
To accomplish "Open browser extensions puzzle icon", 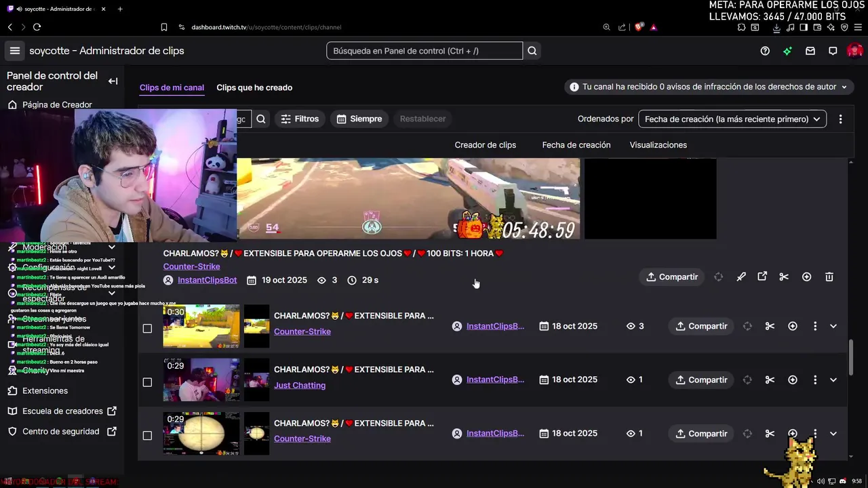I will (741, 27).
